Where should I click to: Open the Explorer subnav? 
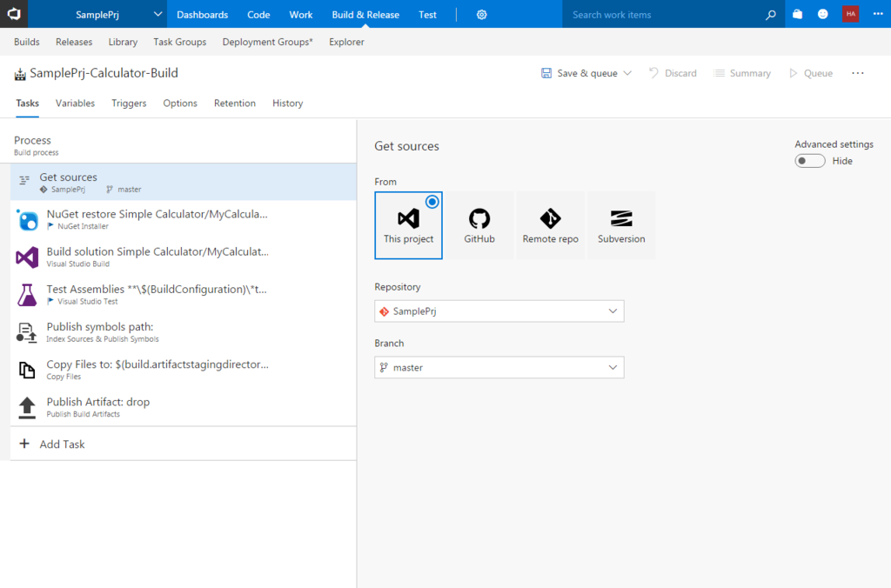[x=346, y=42]
